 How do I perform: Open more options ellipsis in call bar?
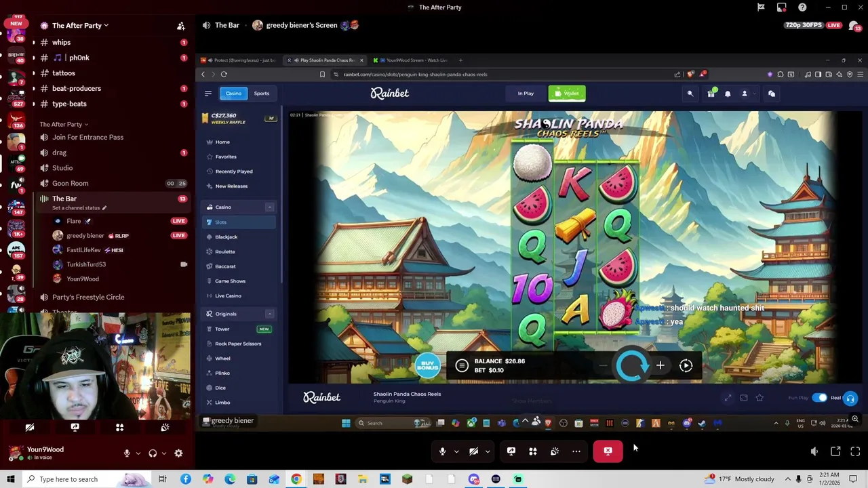point(576,451)
